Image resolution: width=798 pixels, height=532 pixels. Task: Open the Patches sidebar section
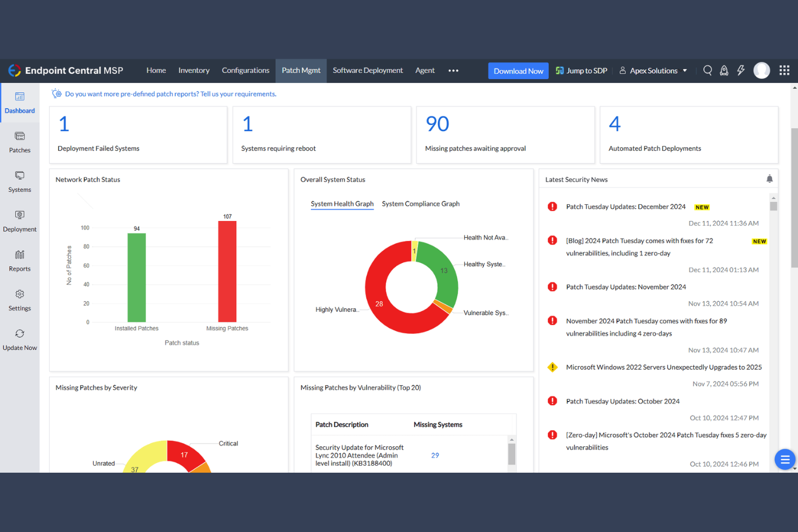(19, 142)
